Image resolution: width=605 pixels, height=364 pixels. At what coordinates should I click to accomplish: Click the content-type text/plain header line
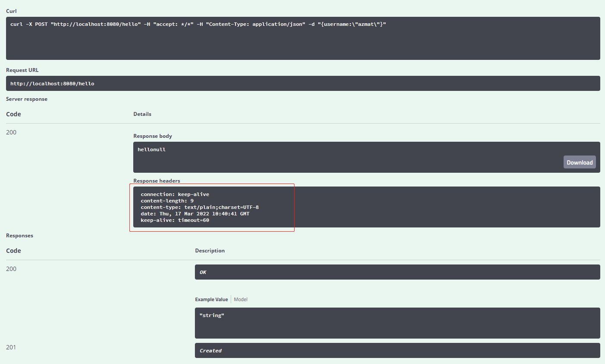click(200, 207)
